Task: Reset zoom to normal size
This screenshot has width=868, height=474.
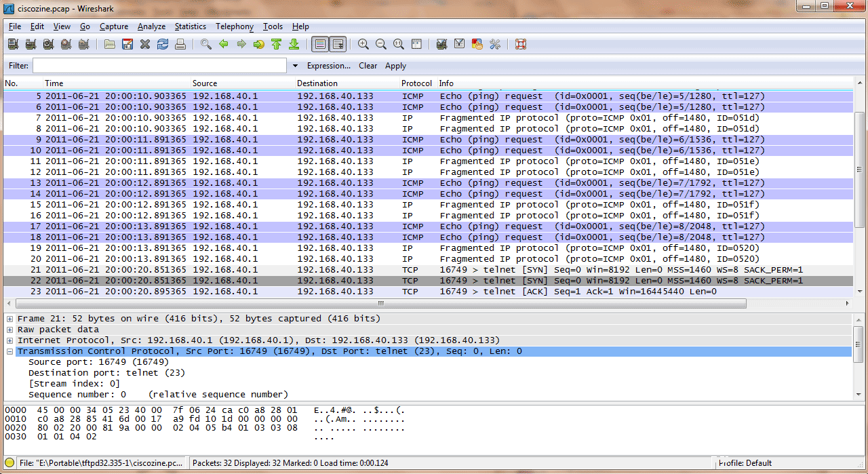Action: [399, 44]
